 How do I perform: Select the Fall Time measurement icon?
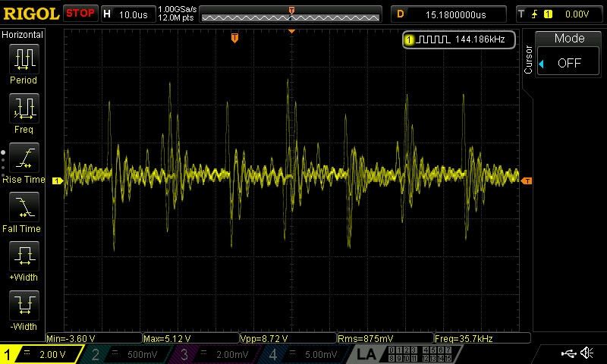[24, 207]
